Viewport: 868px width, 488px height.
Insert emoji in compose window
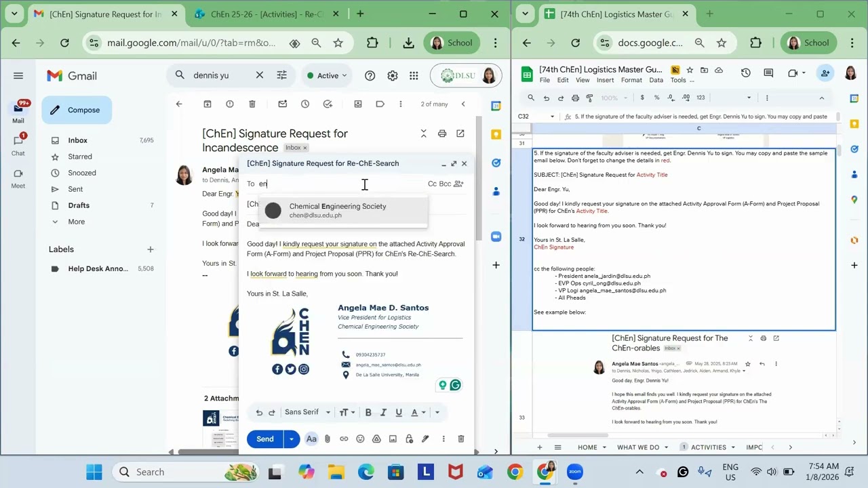[x=360, y=439]
